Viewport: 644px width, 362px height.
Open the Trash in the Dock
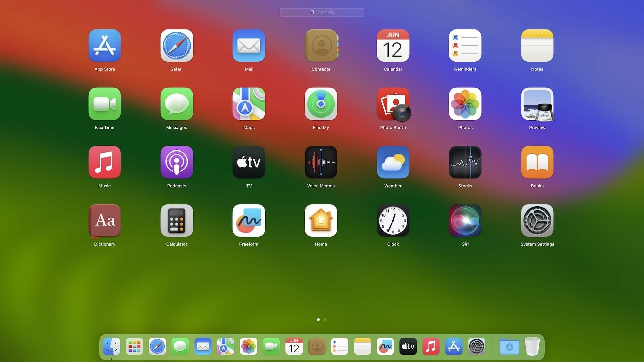coord(532,346)
